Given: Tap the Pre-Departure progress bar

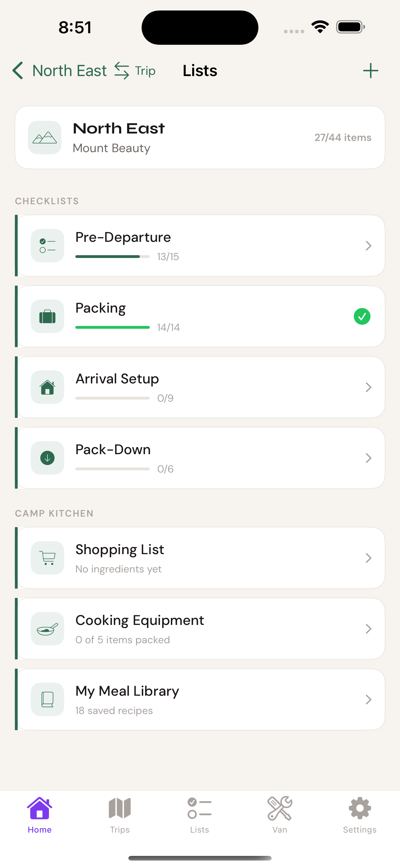Looking at the screenshot, I should click(x=113, y=257).
